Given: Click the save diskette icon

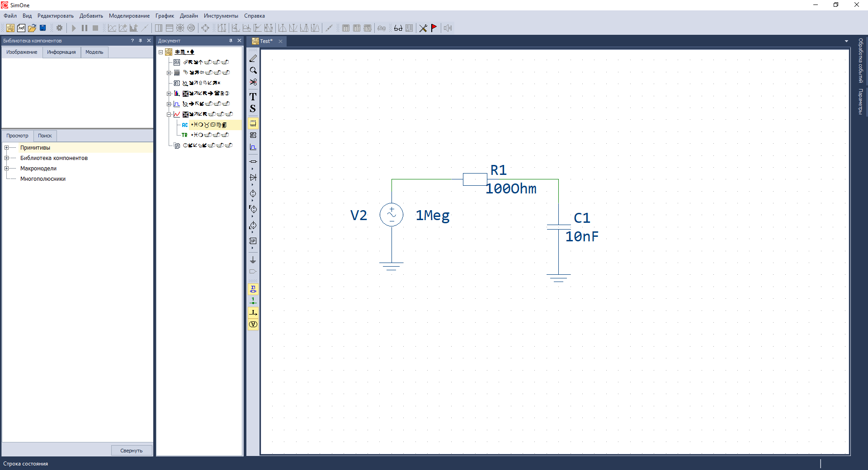Looking at the screenshot, I should click(43, 28).
